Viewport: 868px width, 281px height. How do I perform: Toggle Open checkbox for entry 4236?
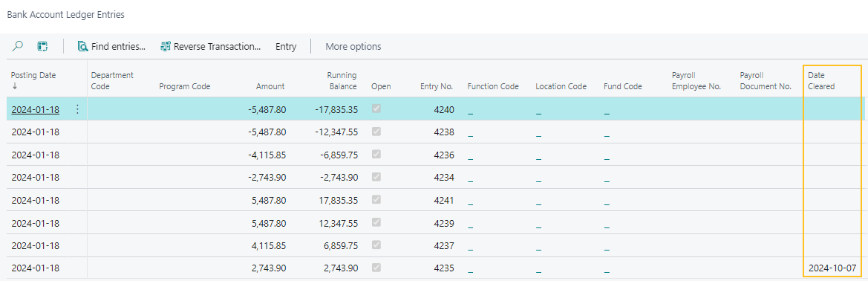(x=376, y=155)
